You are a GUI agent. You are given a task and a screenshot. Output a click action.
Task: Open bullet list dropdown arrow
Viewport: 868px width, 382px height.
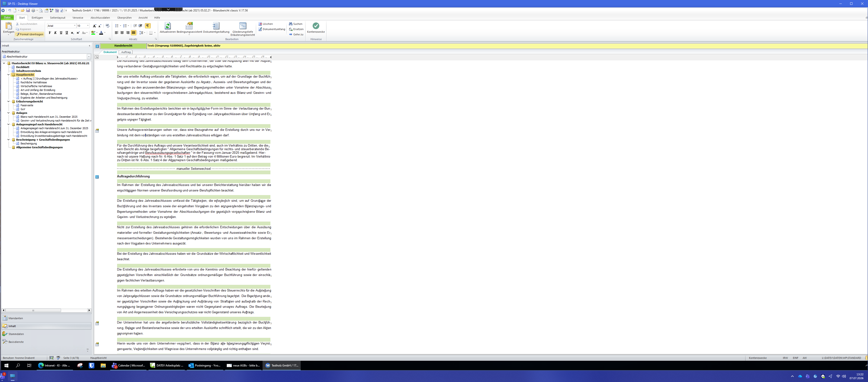121,26
